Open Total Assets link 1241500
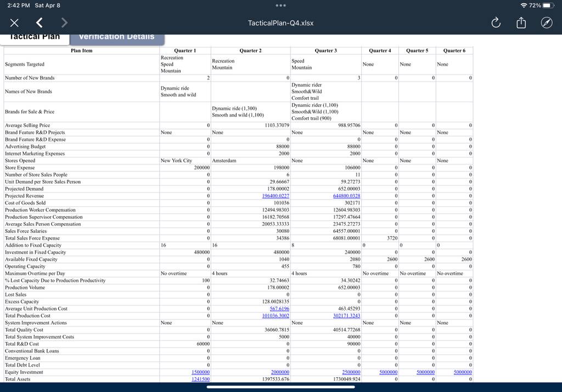The image size is (562, 392). click(201, 379)
